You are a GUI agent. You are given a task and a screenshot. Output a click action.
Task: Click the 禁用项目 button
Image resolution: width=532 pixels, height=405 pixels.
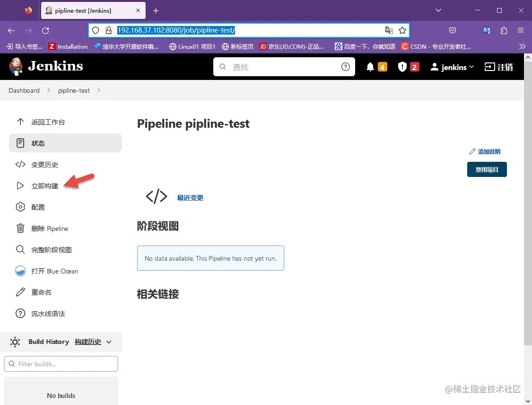tap(487, 169)
